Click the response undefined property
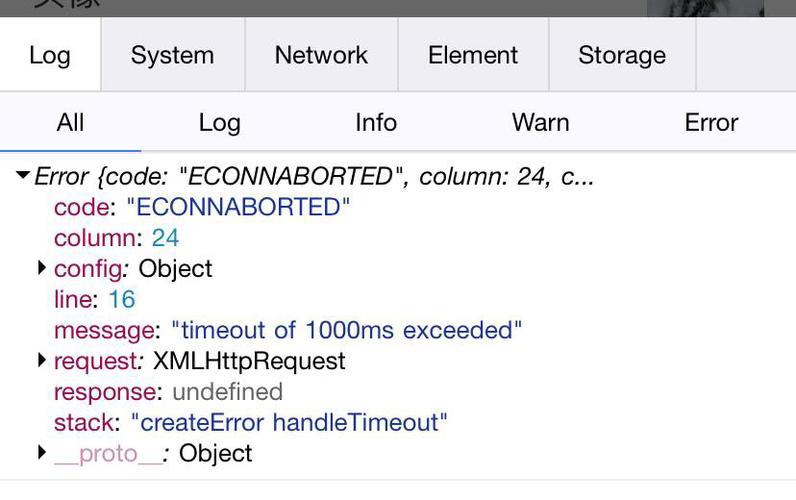 tap(169, 392)
